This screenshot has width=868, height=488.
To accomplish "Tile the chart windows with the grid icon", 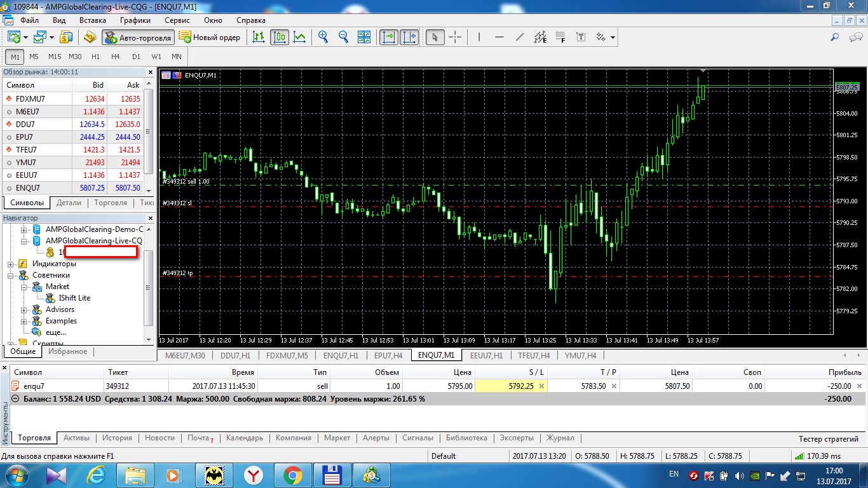I will [x=364, y=37].
